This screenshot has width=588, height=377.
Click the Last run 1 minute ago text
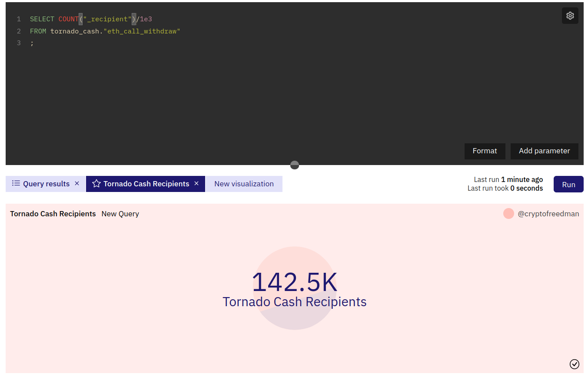(508, 179)
